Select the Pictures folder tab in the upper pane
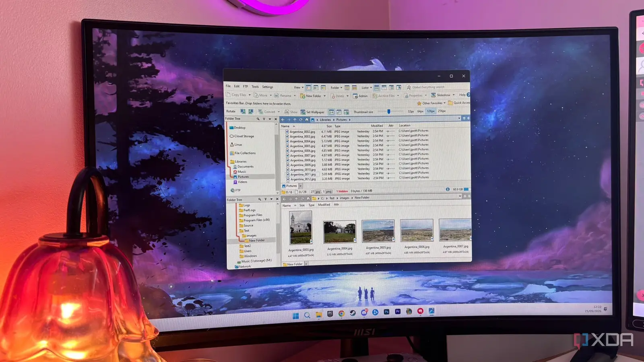 289,186
